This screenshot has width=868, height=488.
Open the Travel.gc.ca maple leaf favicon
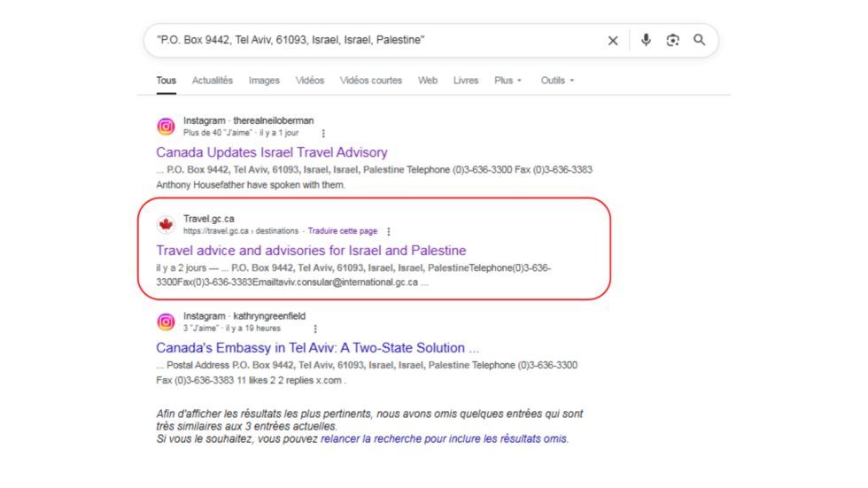(166, 225)
